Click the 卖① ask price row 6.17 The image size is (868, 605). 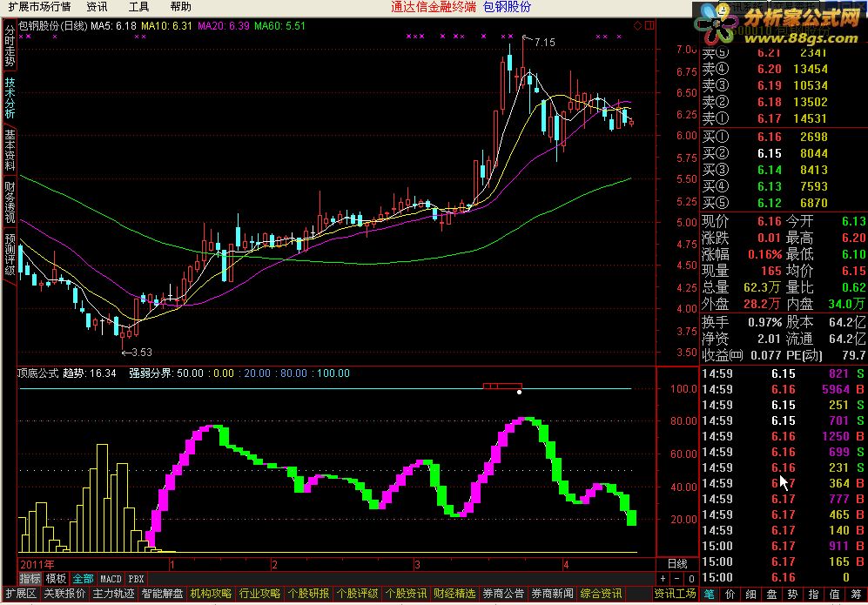pos(783,118)
